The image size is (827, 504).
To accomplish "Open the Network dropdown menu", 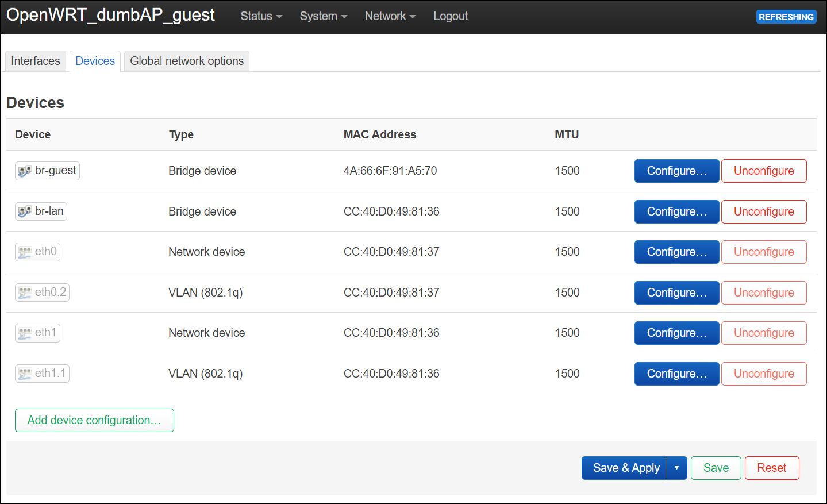I will click(390, 16).
